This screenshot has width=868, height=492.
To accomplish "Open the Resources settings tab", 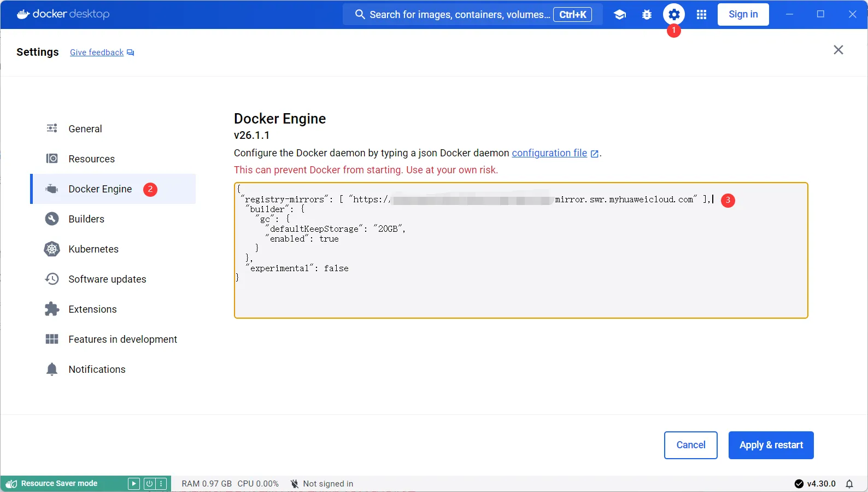I will pos(113,159).
